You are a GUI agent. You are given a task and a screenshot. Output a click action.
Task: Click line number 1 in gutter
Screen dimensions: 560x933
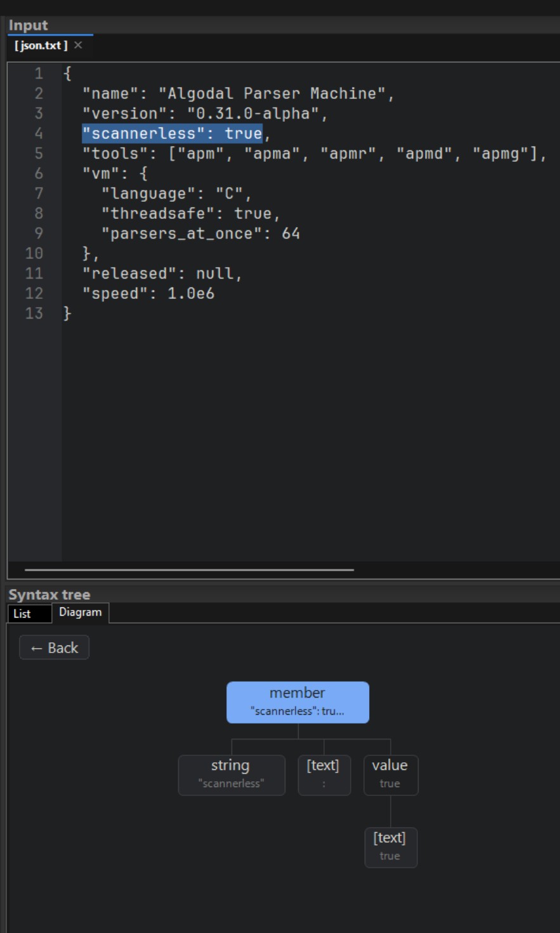point(39,74)
